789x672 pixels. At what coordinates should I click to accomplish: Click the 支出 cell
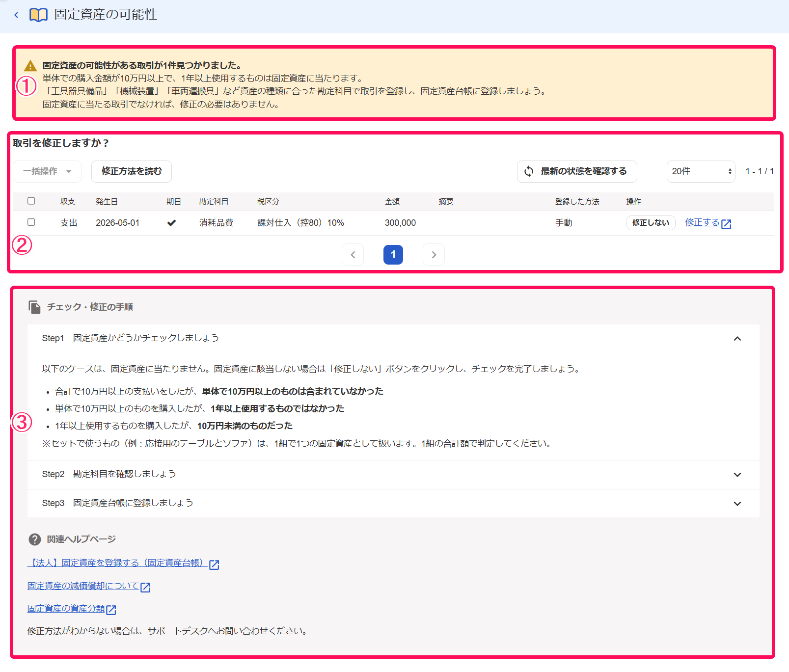pos(69,223)
